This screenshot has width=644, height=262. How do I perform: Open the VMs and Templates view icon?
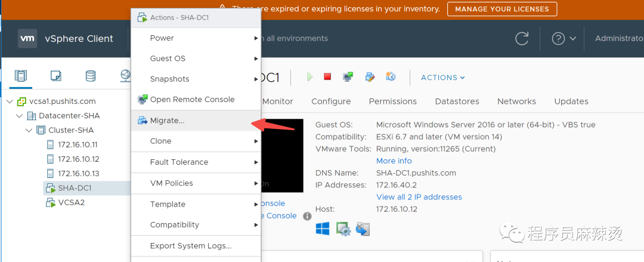click(56, 76)
